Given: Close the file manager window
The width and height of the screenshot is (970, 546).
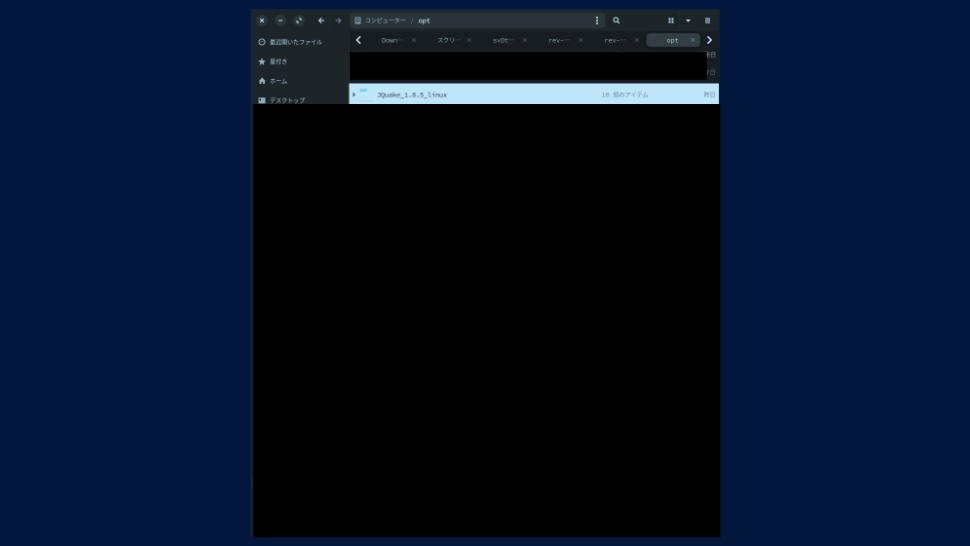Looking at the screenshot, I should (262, 20).
